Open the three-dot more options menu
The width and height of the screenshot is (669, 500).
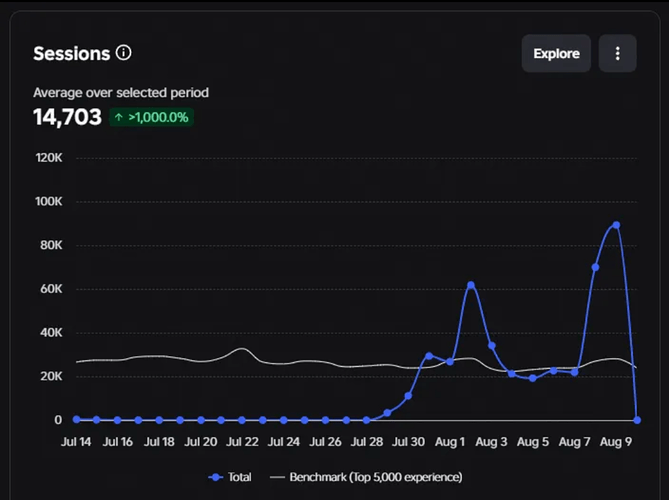tap(617, 53)
